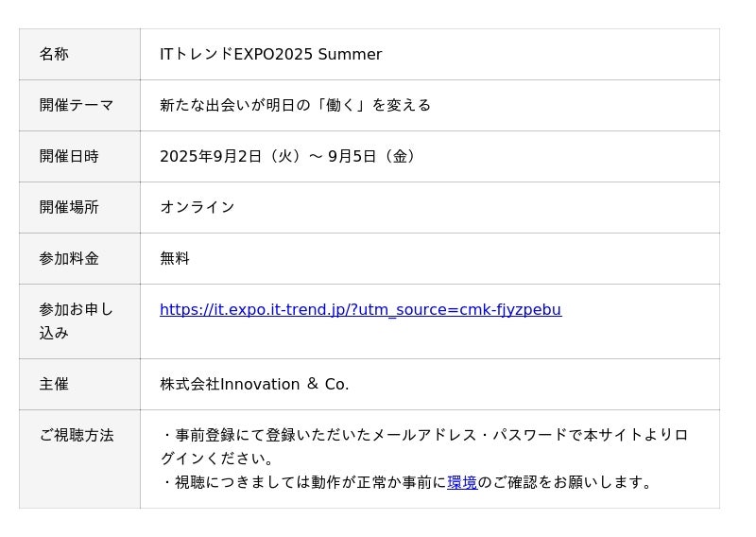756x537 pixels.
Task: Click the 参加料金 row label
Action: tap(69, 259)
